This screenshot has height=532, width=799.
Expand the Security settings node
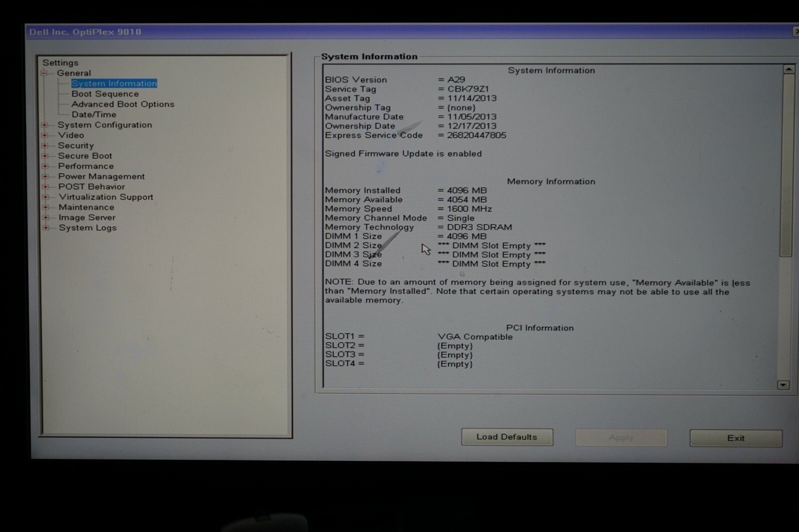tap(45, 146)
